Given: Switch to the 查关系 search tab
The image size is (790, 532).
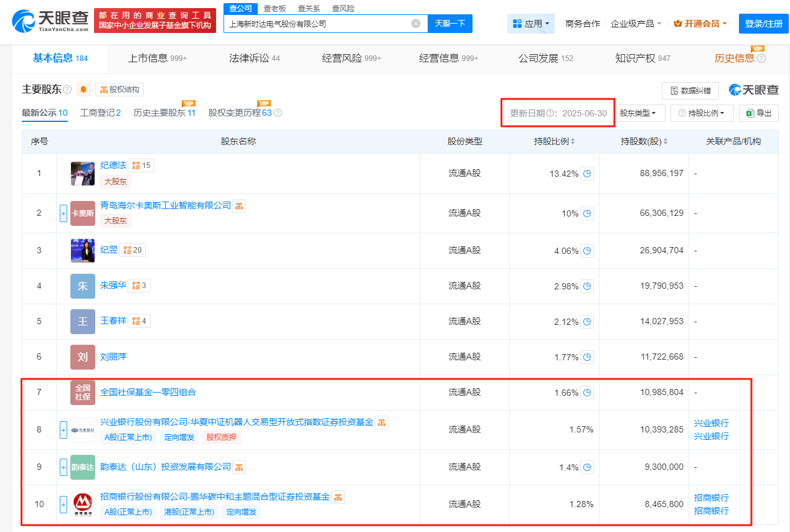Looking at the screenshot, I should click(x=309, y=9).
